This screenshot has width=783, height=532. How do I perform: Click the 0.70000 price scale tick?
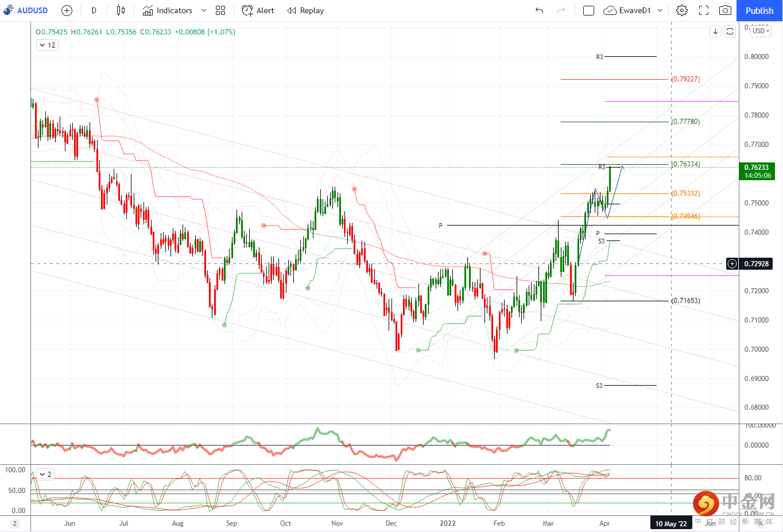point(757,350)
